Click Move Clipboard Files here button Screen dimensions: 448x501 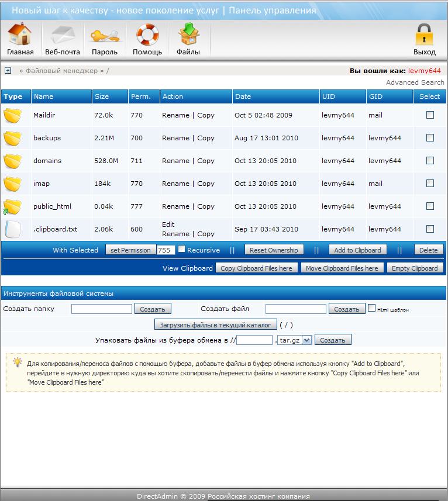pyautogui.click(x=342, y=268)
